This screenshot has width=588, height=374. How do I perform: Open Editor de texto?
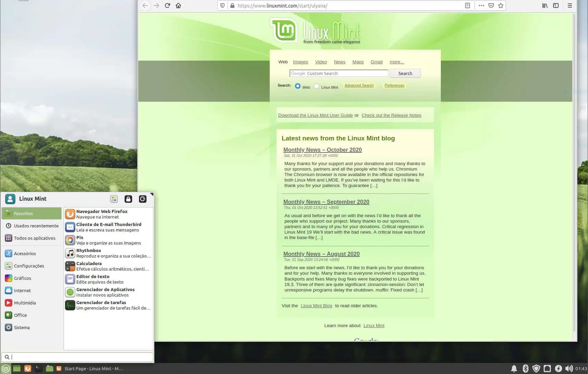[108, 279]
